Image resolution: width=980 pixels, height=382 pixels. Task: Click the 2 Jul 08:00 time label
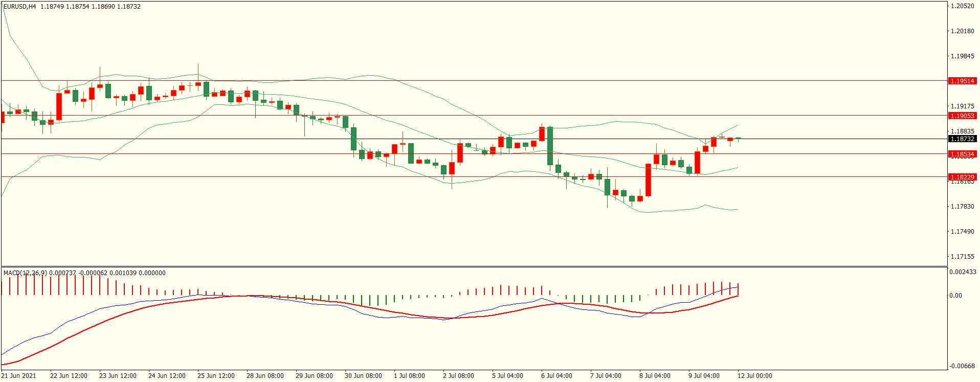point(458,376)
